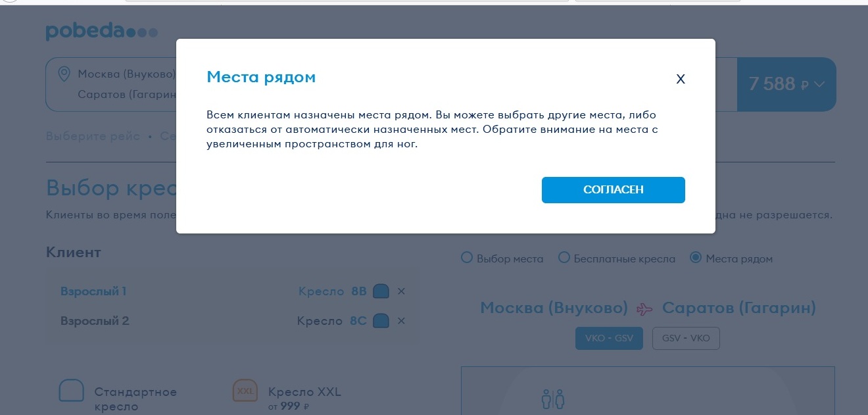Remove seat 8B for Взрослый 1
868x415 pixels.
[402, 291]
